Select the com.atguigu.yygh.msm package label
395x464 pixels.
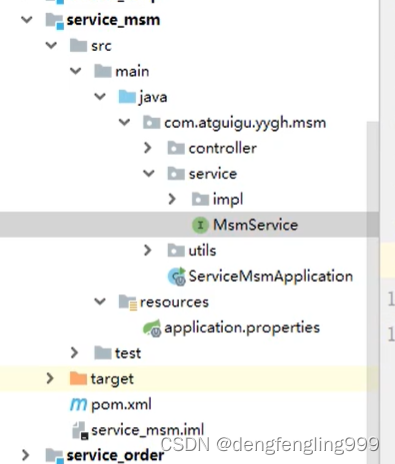245,123
